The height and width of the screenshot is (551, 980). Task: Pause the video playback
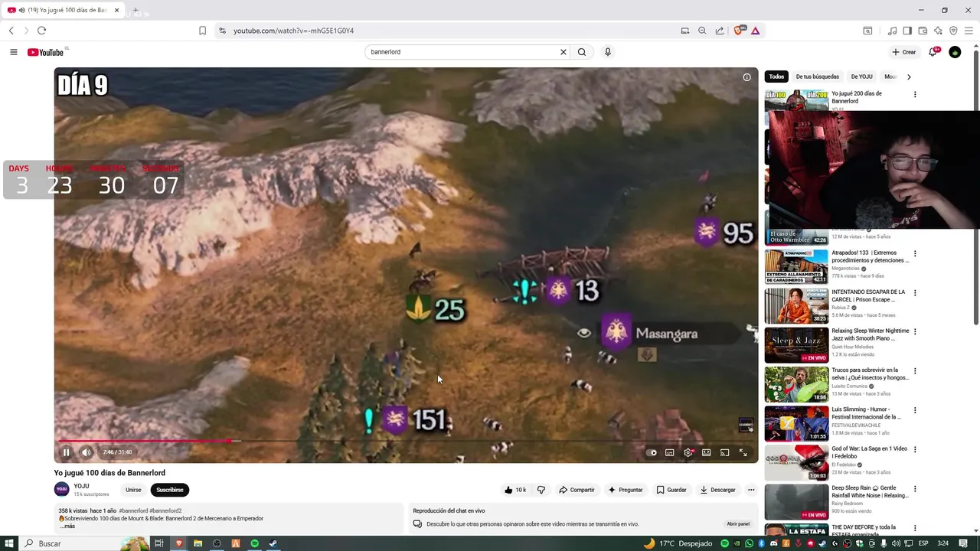point(67,452)
